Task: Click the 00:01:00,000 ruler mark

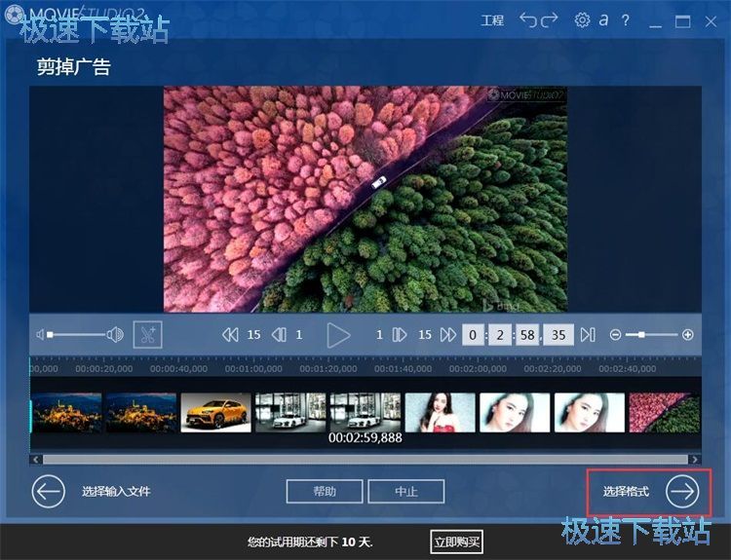Action: 253,368
